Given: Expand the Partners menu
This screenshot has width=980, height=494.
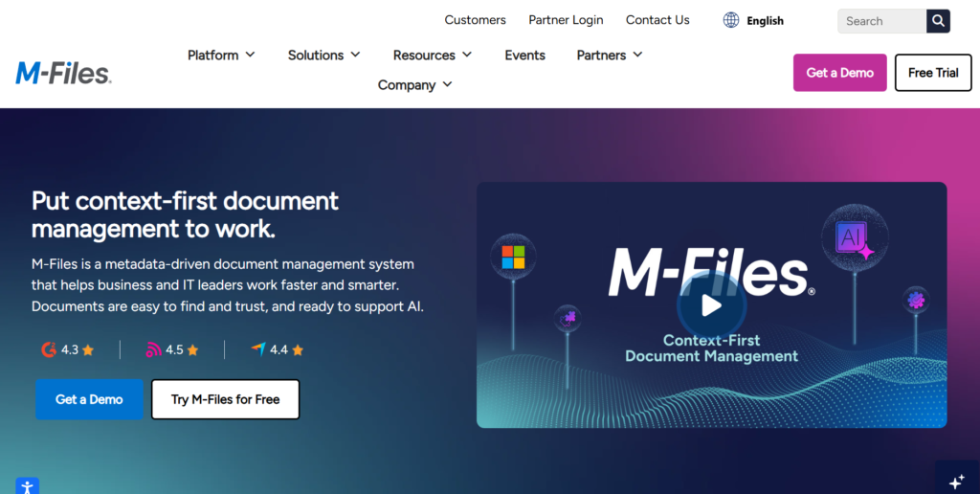Looking at the screenshot, I should (610, 55).
